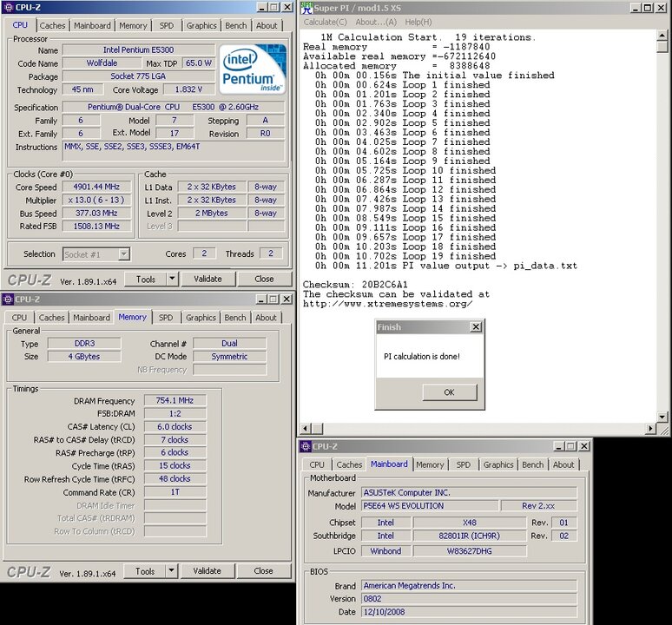Click Tools button in the Memory CPU-Z window
The image size is (672, 625).
pyautogui.click(x=145, y=571)
